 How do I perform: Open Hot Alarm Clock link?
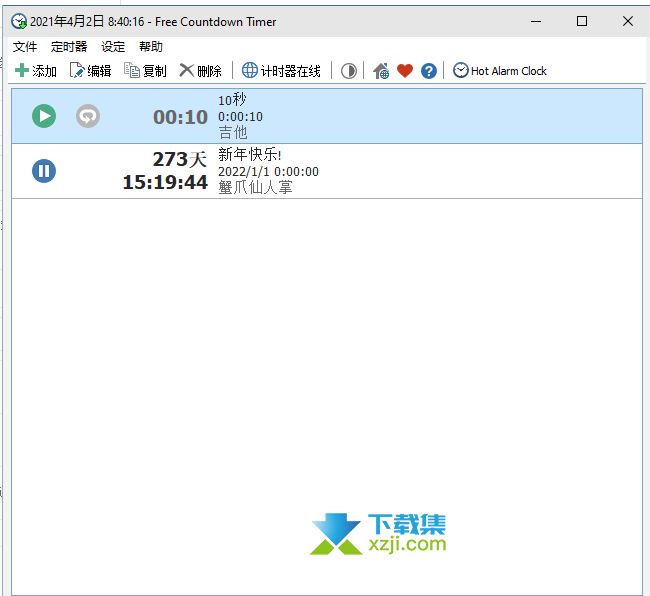tap(500, 71)
